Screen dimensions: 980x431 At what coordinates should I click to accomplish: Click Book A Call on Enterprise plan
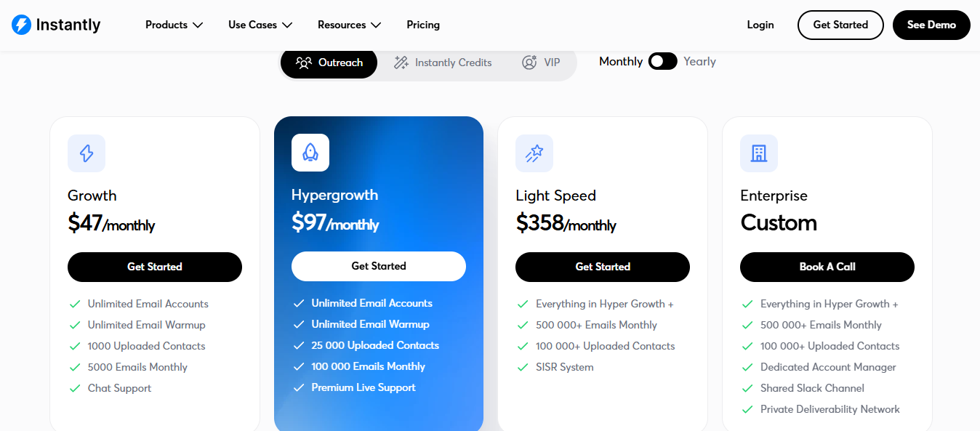click(827, 267)
